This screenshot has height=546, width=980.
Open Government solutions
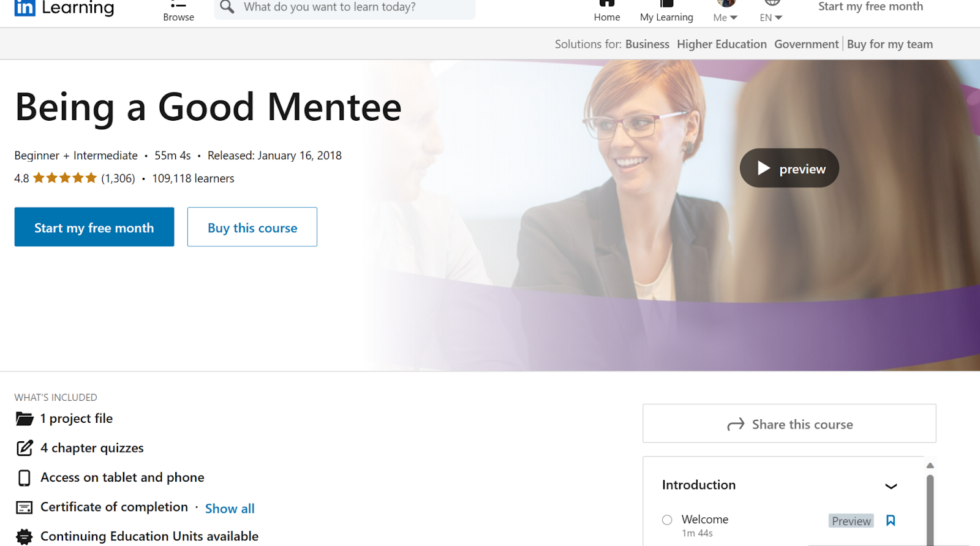(806, 44)
